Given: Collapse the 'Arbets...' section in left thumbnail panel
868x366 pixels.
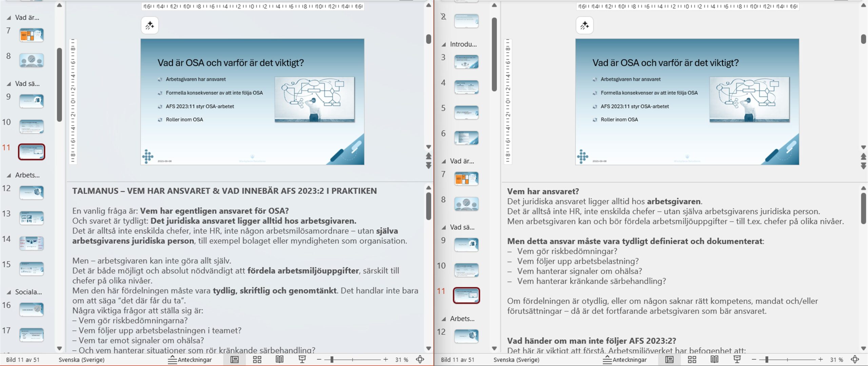Looking at the screenshot, I should click(x=9, y=176).
